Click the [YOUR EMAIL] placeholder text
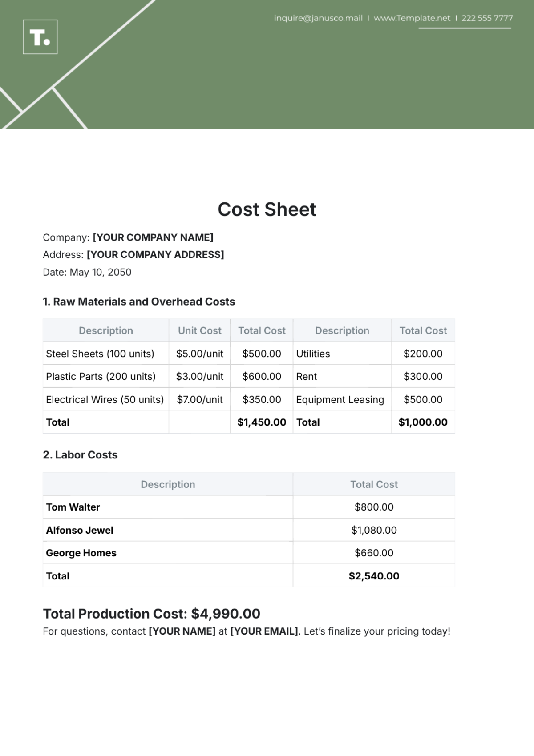Image resolution: width=534 pixels, height=756 pixels. (x=264, y=631)
